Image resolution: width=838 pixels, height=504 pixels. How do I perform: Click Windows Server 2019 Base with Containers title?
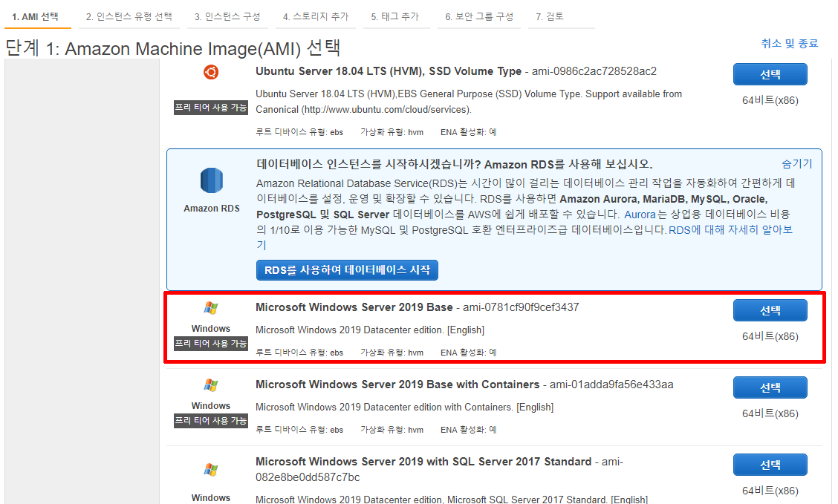point(397,384)
